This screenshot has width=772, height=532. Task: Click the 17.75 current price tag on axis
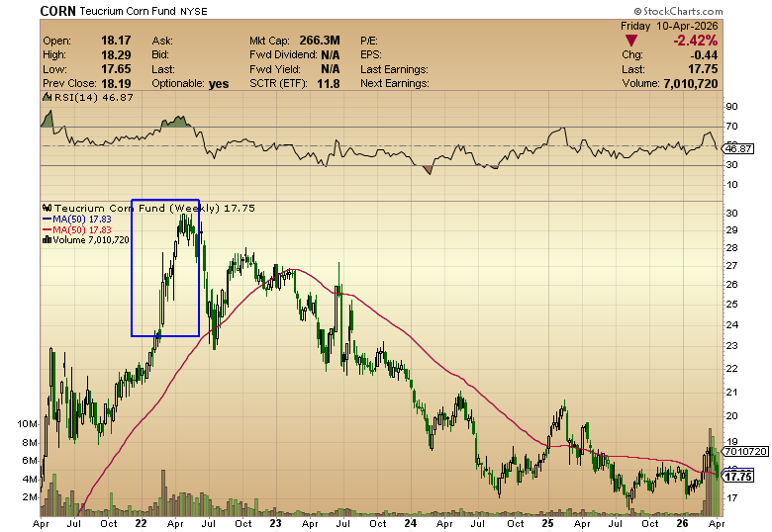[x=739, y=477]
